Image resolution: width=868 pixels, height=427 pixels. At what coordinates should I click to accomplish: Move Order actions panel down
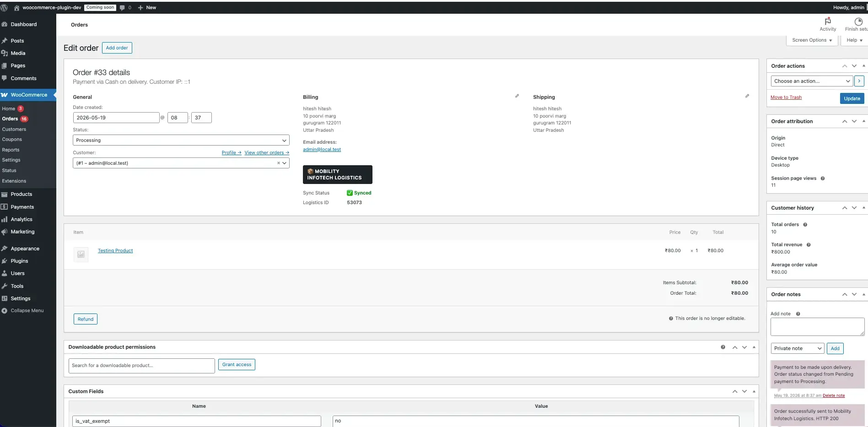(x=854, y=66)
